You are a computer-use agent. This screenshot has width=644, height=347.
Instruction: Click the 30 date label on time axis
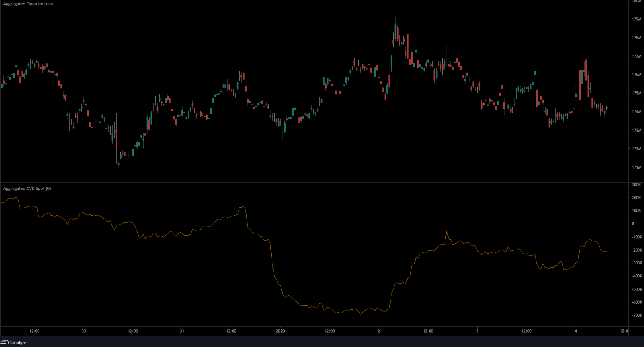84,331
